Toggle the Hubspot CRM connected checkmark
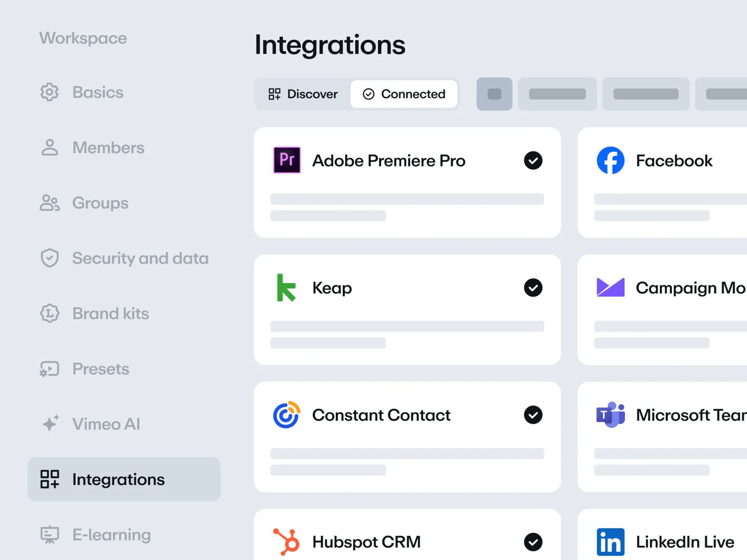The height and width of the screenshot is (560, 747). (533, 542)
